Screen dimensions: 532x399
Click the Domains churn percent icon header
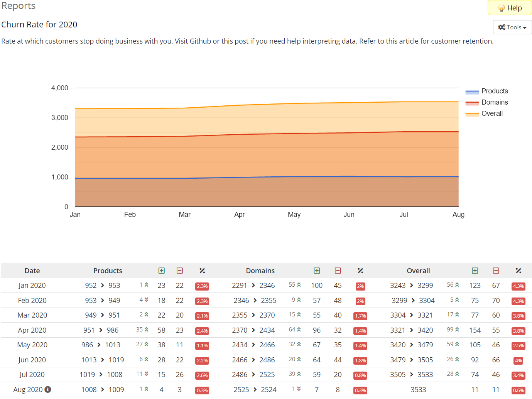pyautogui.click(x=360, y=271)
